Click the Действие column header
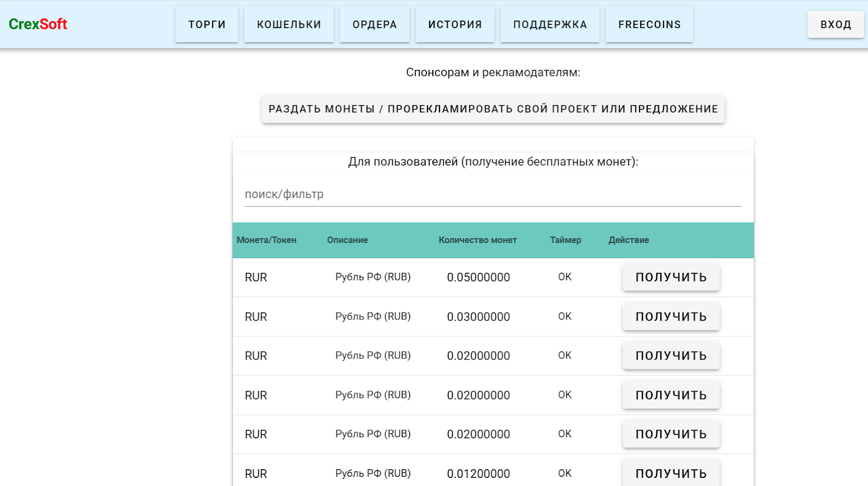 628,240
